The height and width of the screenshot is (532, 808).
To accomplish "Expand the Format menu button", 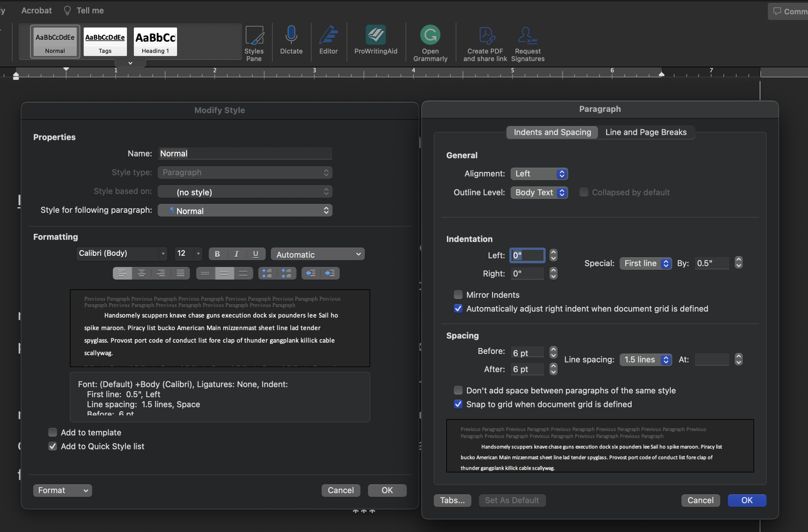I will 62,490.
